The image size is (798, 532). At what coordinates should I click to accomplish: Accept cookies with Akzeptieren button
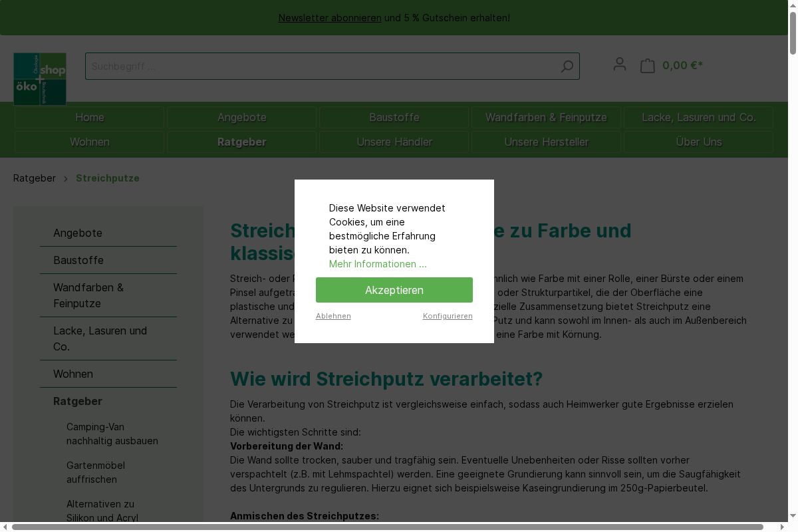(394, 290)
